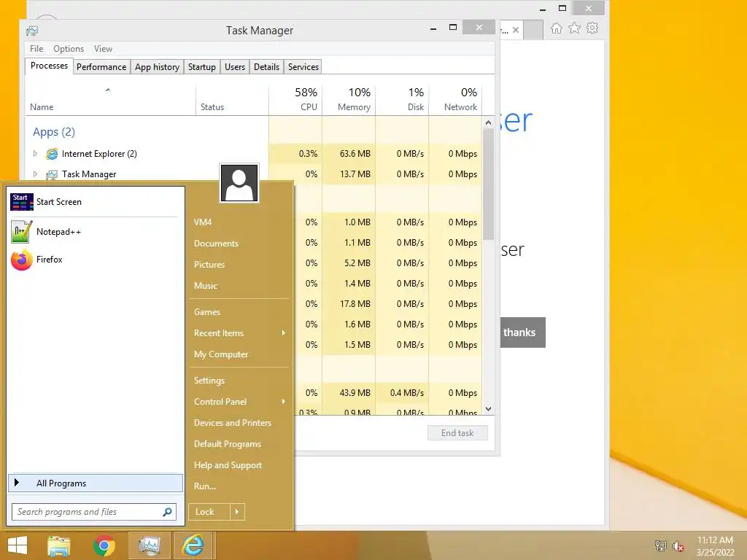Image resolution: width=747 pixels, height=560 pixels.
Task: Open the Options menu in Task Manager
Action: tap(68, 49)
